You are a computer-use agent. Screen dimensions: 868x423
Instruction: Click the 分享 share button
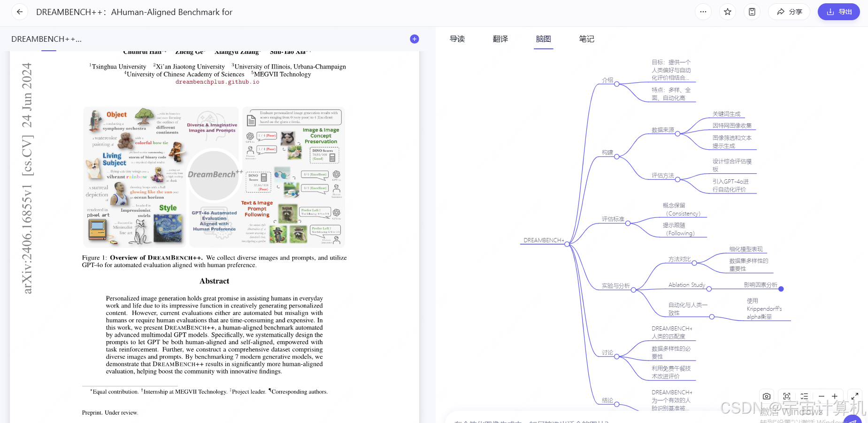pos(789,12)
